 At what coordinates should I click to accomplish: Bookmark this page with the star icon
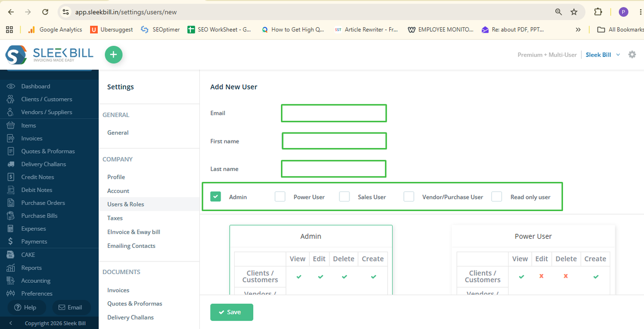574,12
